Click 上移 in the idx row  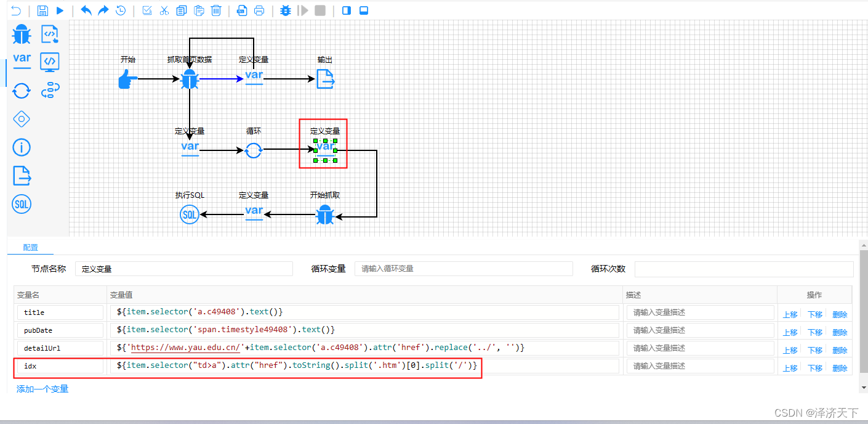[790, 368]
